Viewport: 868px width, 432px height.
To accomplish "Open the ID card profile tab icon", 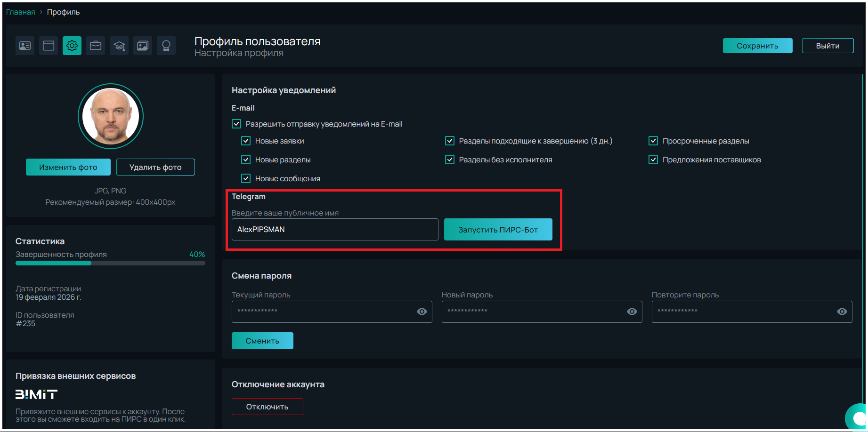I will pyautogui.click(x=25, y=46).
